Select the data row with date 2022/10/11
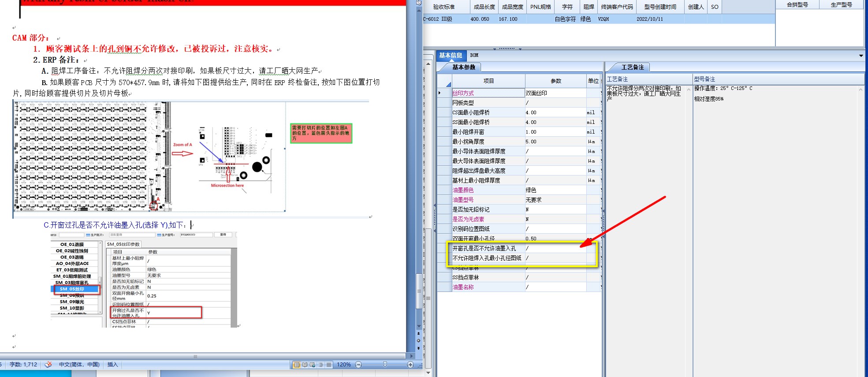 (x=599, y=19)
